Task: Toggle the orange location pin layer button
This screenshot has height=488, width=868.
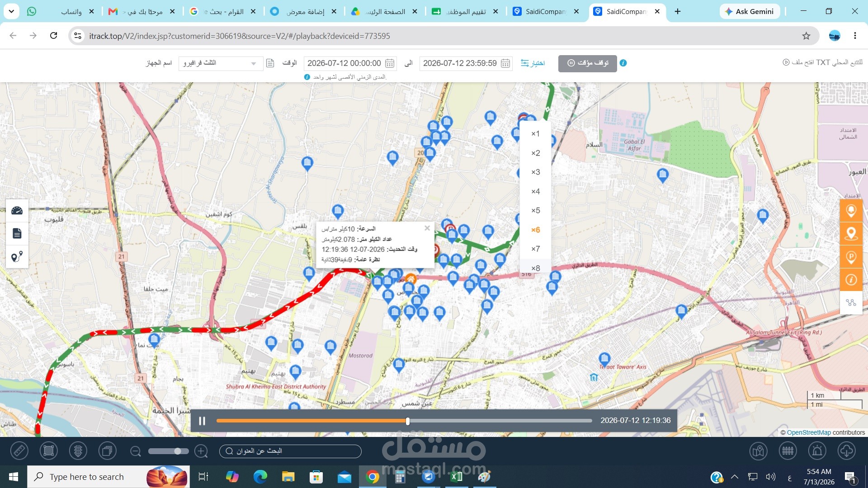Action: 851,234
